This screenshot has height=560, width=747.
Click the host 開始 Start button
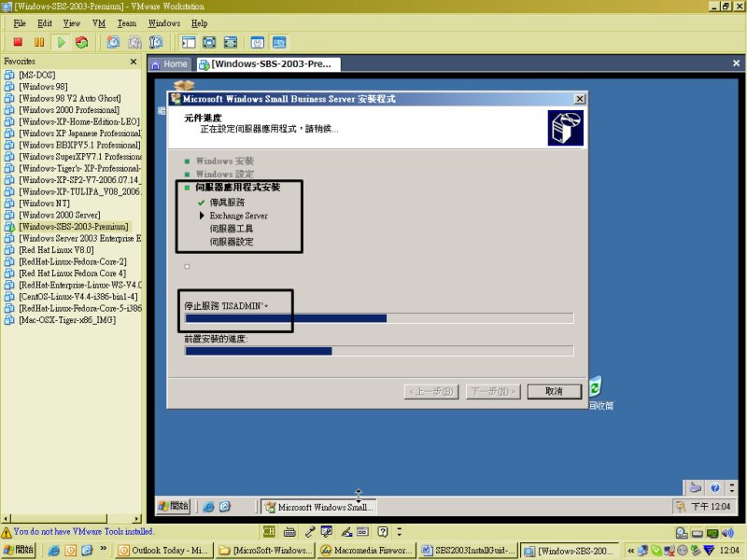point(19,550)
